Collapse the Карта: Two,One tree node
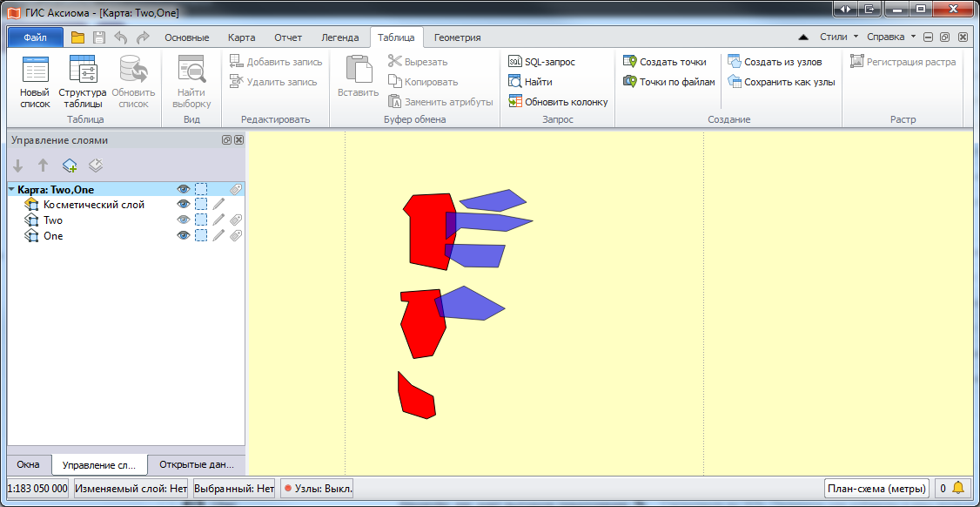 [11, 189]
